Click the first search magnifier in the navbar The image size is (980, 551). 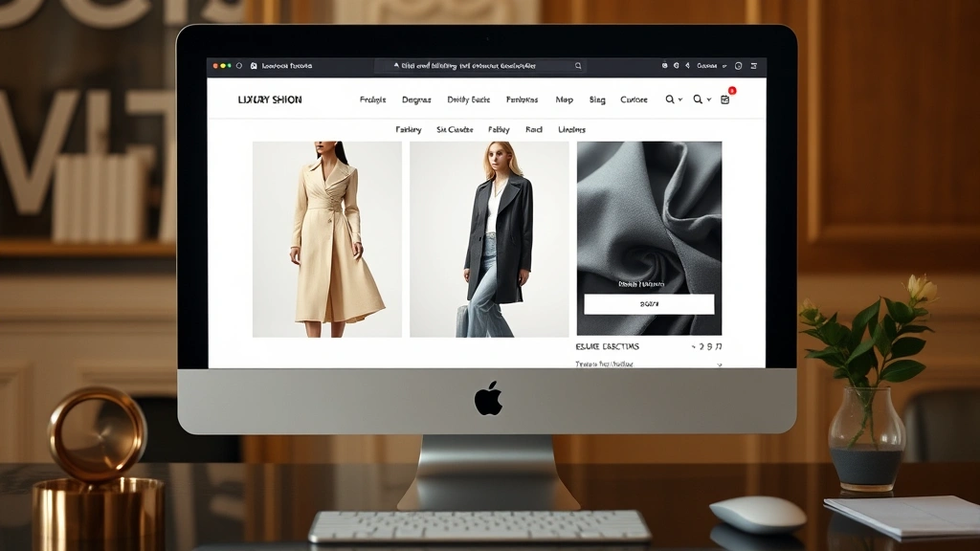[669, 99]
